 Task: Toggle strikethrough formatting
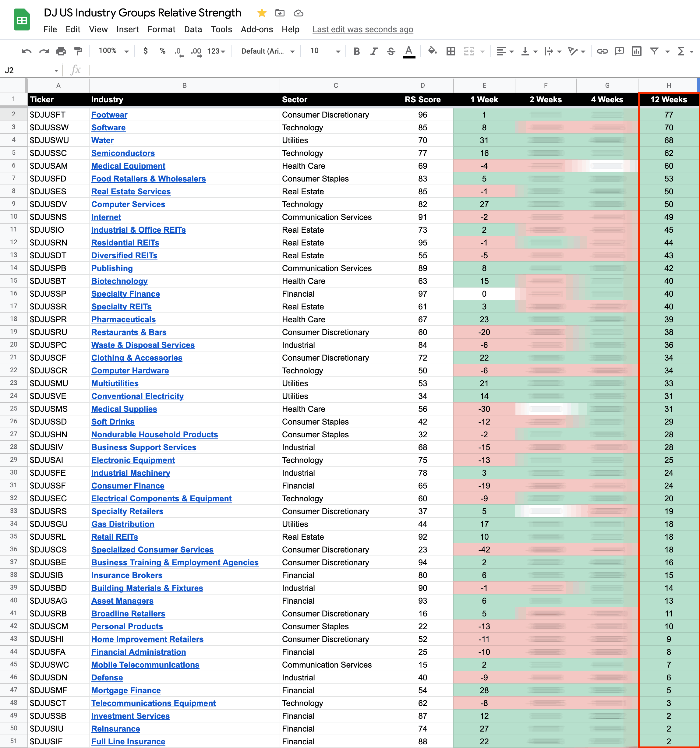(x=391, y=51)
